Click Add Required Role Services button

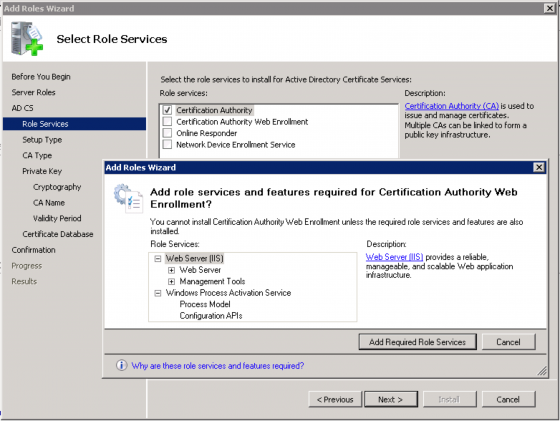coord(417,342)
